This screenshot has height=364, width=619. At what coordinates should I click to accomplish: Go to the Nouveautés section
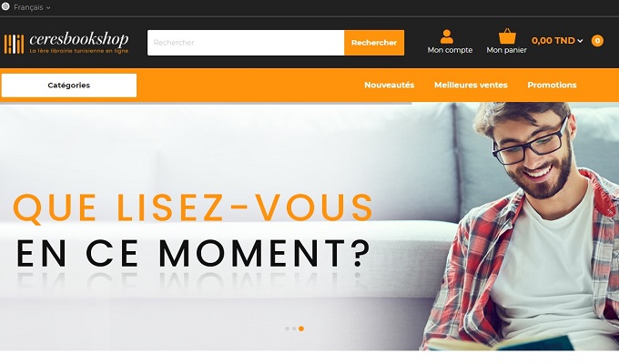tap(390, 85)
